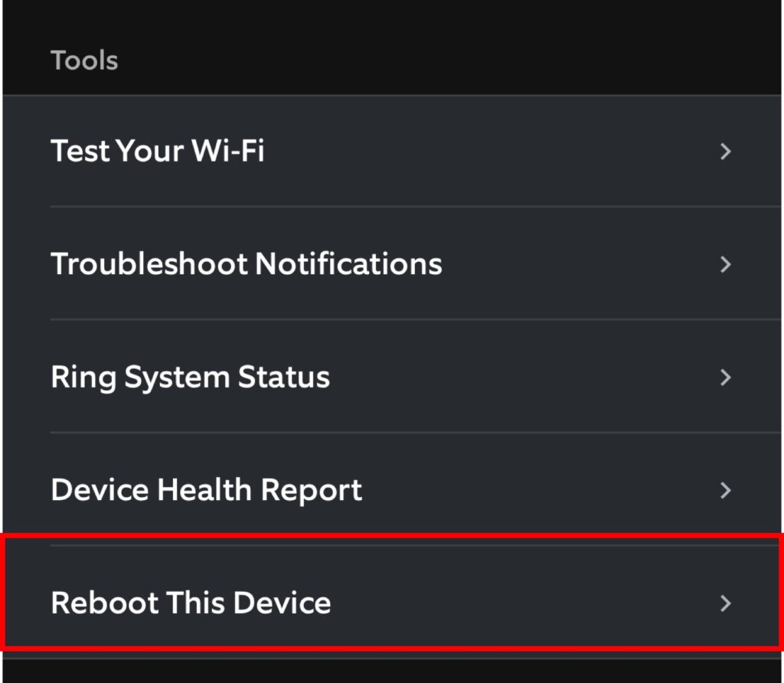Click the arrow beside Troubleshoot Notifications
Image resolution: width=784 pixels, height=683 pixels.
725,264
